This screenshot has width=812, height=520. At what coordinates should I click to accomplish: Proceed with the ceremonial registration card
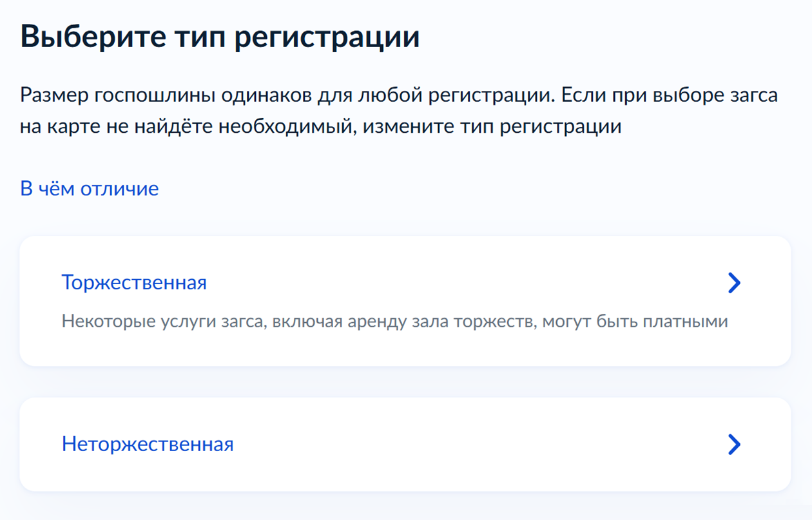(406, 300)
